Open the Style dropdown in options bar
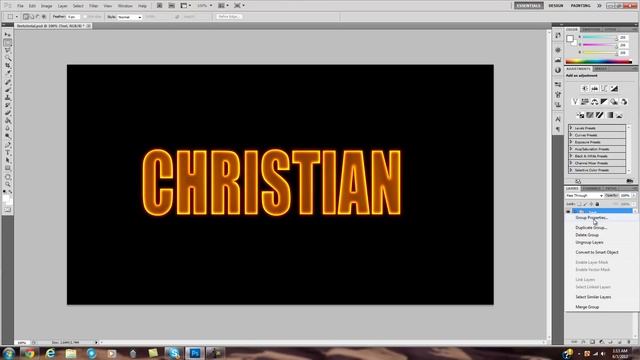 pos(129,17)
